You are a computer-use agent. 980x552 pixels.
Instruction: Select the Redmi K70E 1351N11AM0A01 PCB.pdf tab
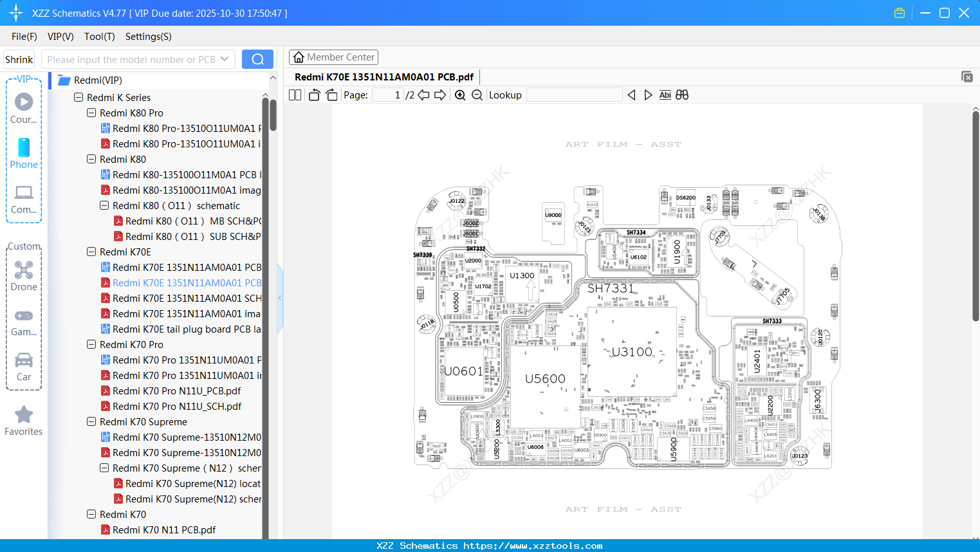pos(384,77)
